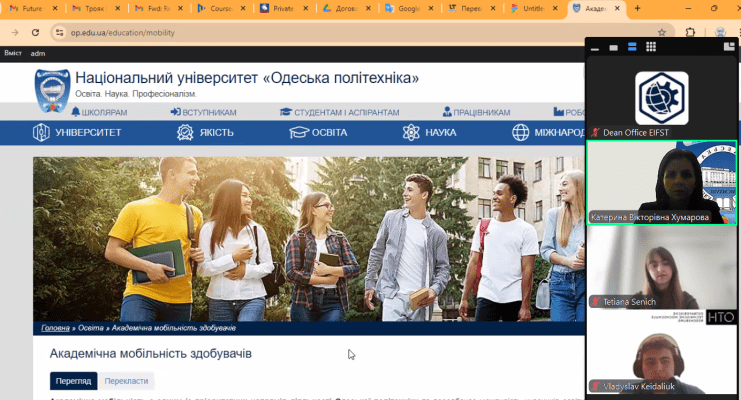This screenshot has width=741, height=400.
Task: Show single active speaker view in Zoom panel
Action: 613,47
